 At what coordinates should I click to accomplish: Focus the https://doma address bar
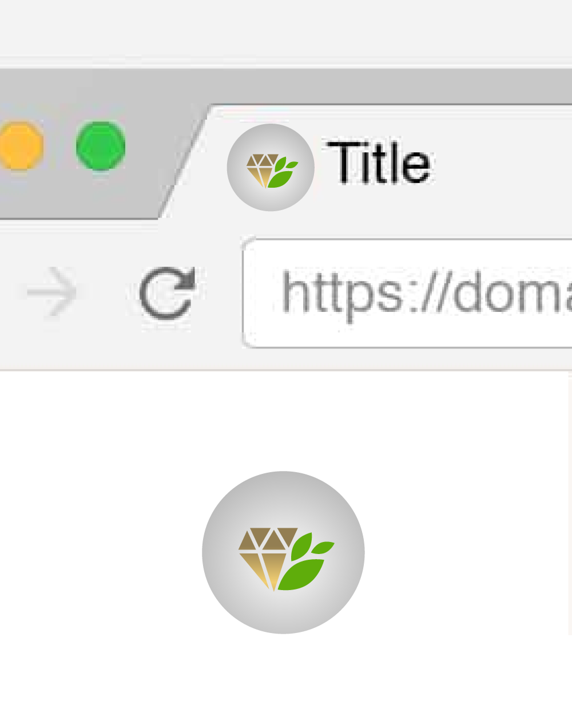coord(407,292)
